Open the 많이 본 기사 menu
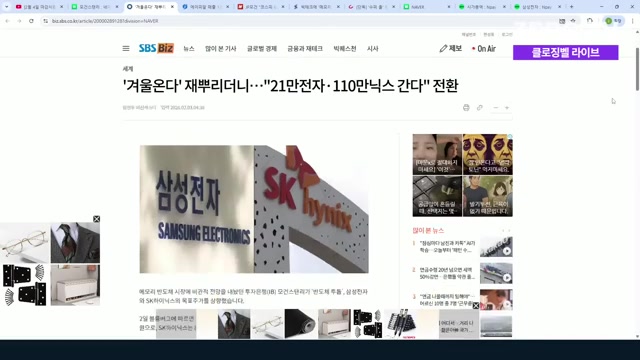640x360 pixels. pos(220,49)
